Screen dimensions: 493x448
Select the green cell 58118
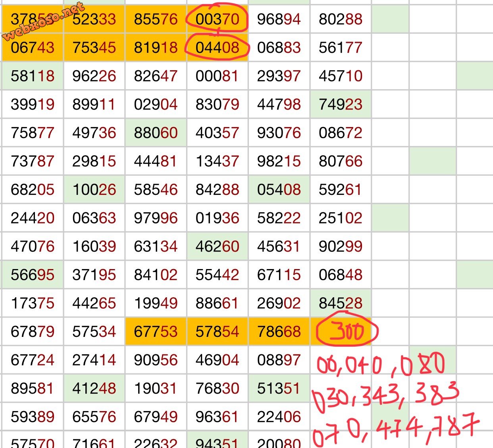tap(33, 76)
